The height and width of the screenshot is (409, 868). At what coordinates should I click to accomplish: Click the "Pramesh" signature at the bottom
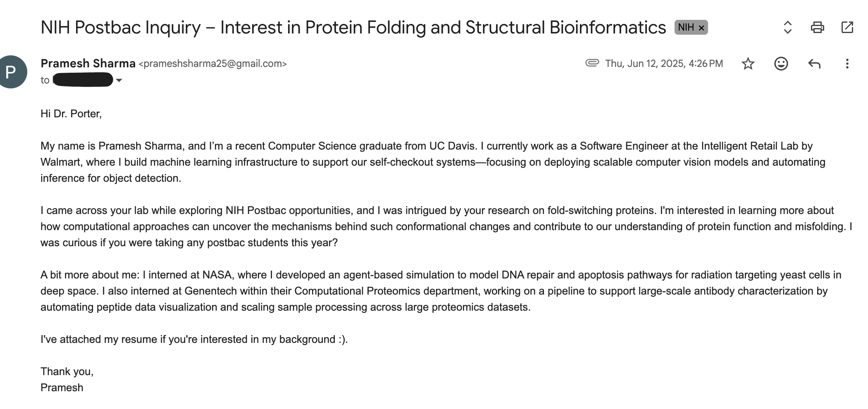[62, 388]
